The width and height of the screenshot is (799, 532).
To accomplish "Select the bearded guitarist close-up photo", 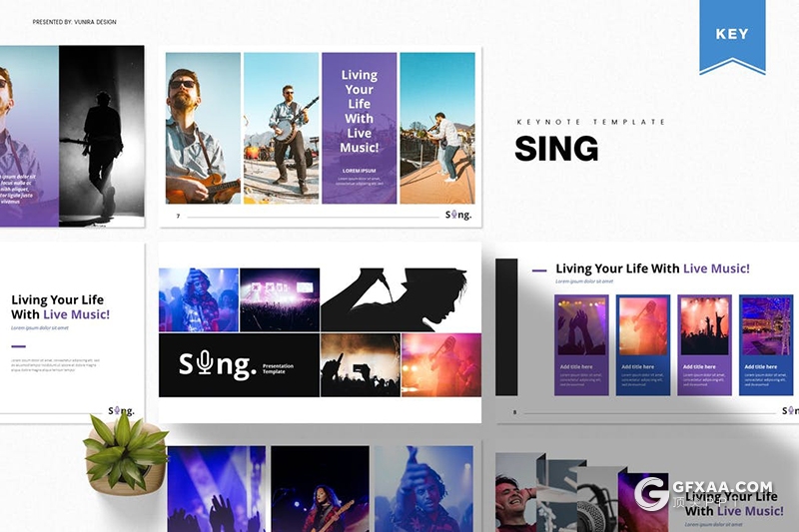I will tap(204, 129).
